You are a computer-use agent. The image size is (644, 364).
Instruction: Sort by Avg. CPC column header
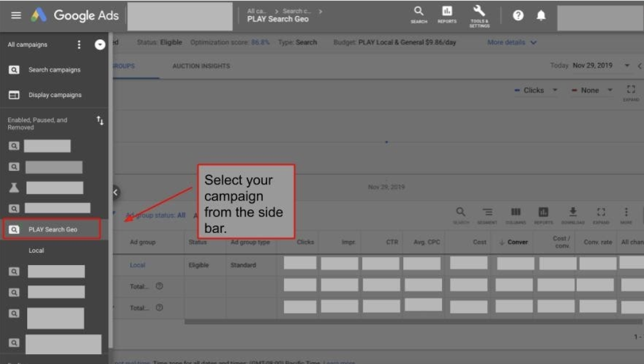(427, 242)
